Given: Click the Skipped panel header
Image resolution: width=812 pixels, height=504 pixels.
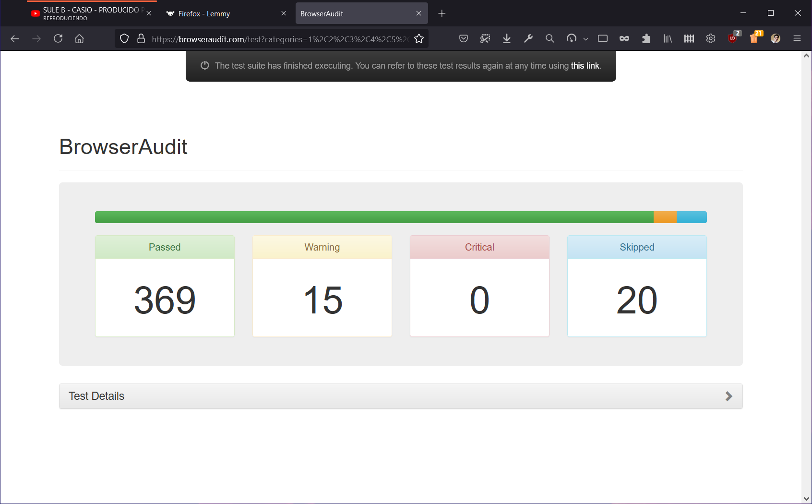Looking at the screenshot, I should pos(637,247).
